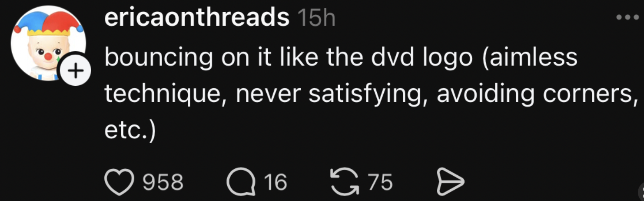Image resolution: width=644 pixels, height=201 pixels.
Task: View the 958 likes count
Action: pyautogui.click(x=163, y=182)
